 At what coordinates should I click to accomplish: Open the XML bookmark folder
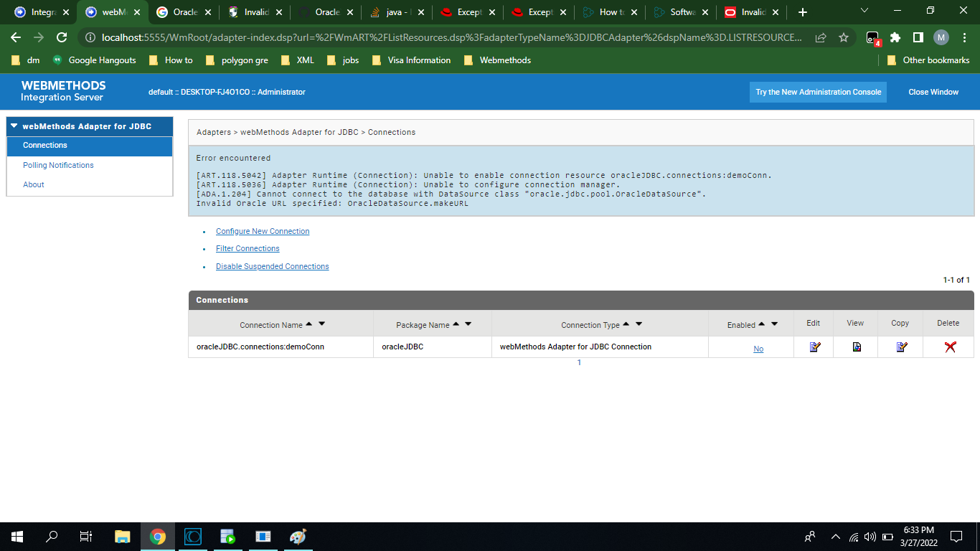[297, 60]
